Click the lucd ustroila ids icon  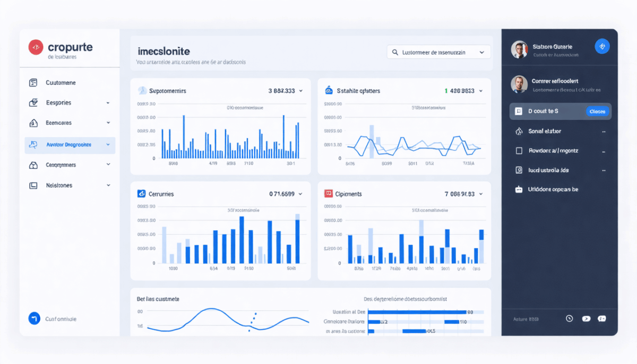[x=519, y=170]
